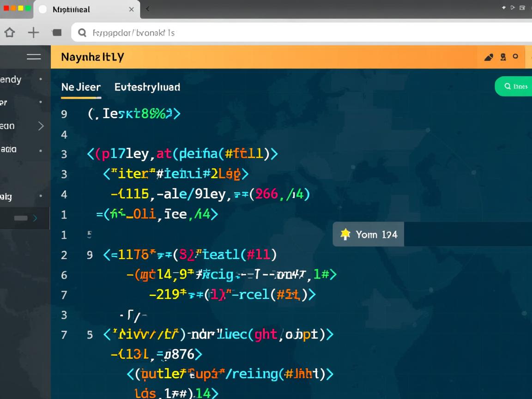Viewport: 532px width, 399px height.
Task: Click the yellow star in Yonn badge
Action: pos(345,234)
